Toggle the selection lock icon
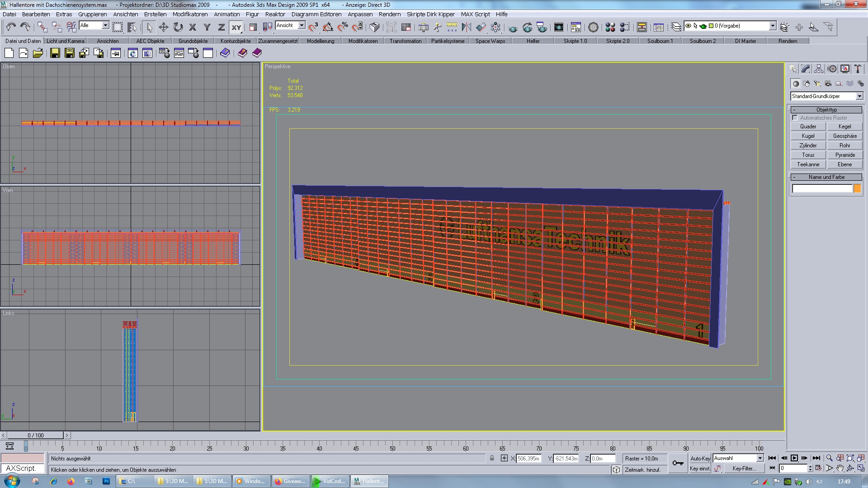The width and height of the screenshot is (868, 488). click(x=492, y=458)
